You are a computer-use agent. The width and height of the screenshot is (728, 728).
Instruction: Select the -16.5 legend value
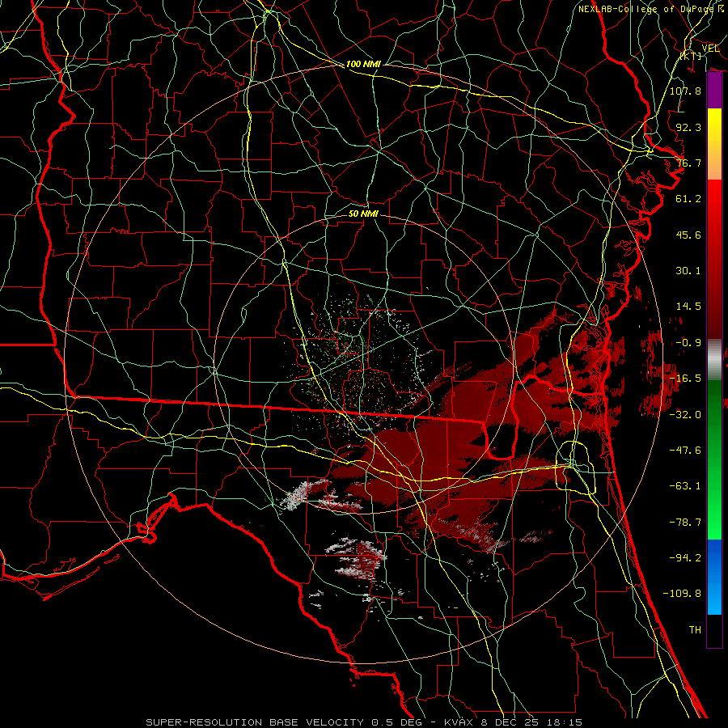pyautogui.click(x=685, y=379)
